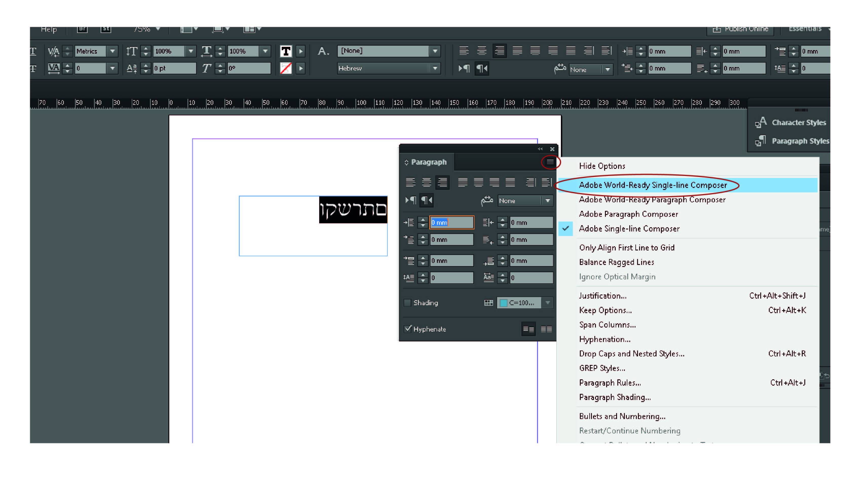Screen dimensions: 868x477
Task: Toggle the Hyphenate checkbox
Action: point(408,329)
